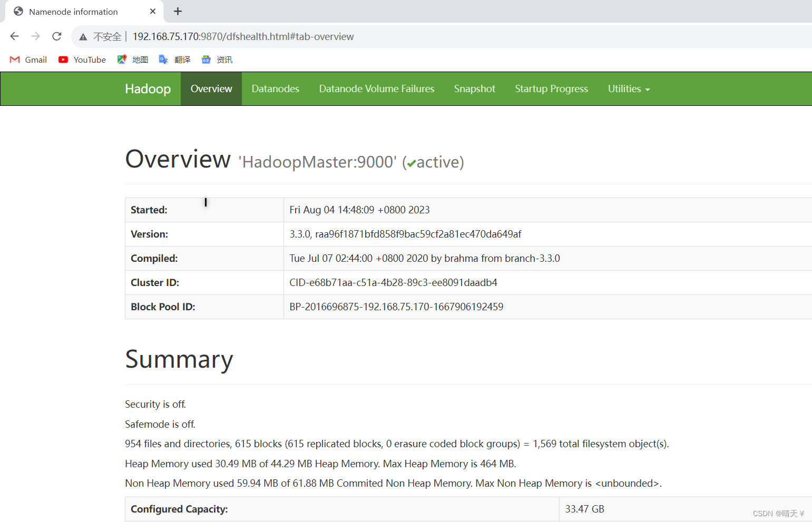This screenshot has width=812, height=522.
Task: Click the 'Block Pool ID:' label
Action: click(163, 307)
